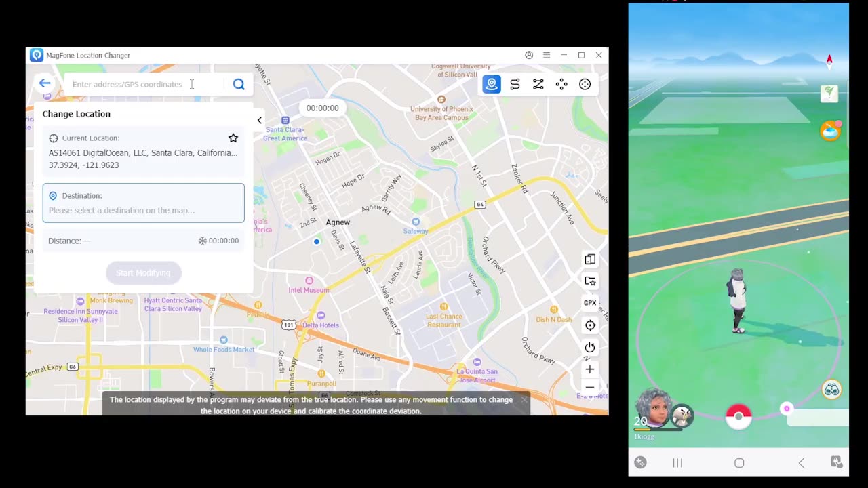The width and height of the screenshot is (868, 488).
Task: Dismiss the location deviation notice
Action: (524, 400)
